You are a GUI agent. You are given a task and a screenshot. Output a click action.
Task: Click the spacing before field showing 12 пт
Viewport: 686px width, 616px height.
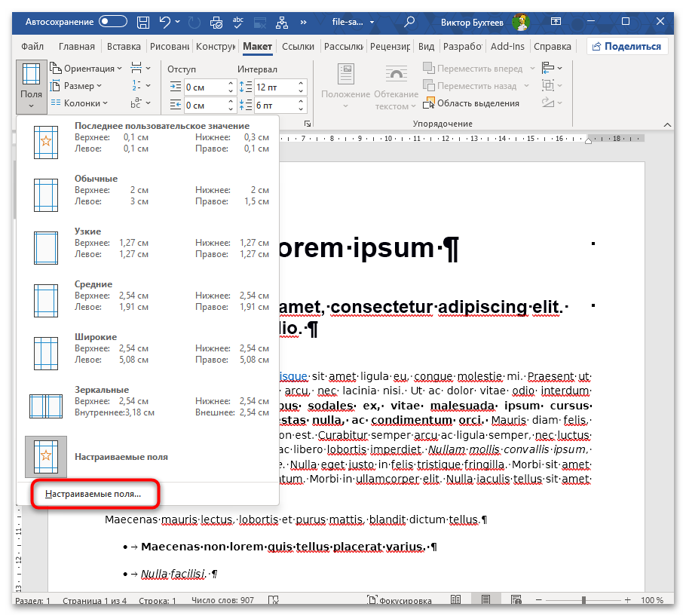point(276,87)
